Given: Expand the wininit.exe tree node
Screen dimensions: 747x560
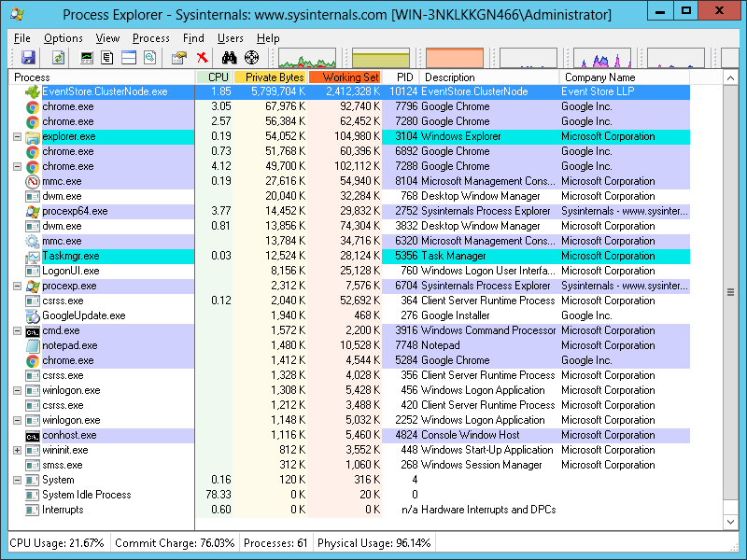Looking at the screenshot, I should click(17, 451).
